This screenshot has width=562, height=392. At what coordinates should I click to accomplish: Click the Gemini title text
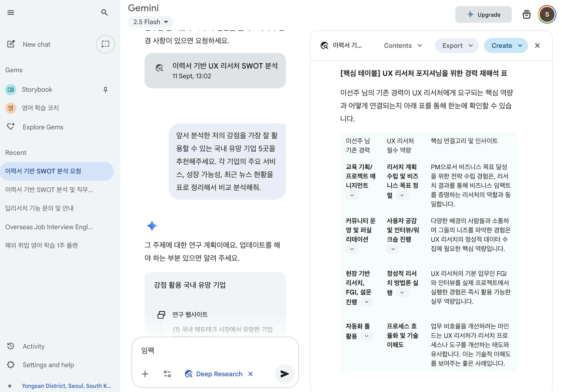pyautogui.click(x=143, y=8)
